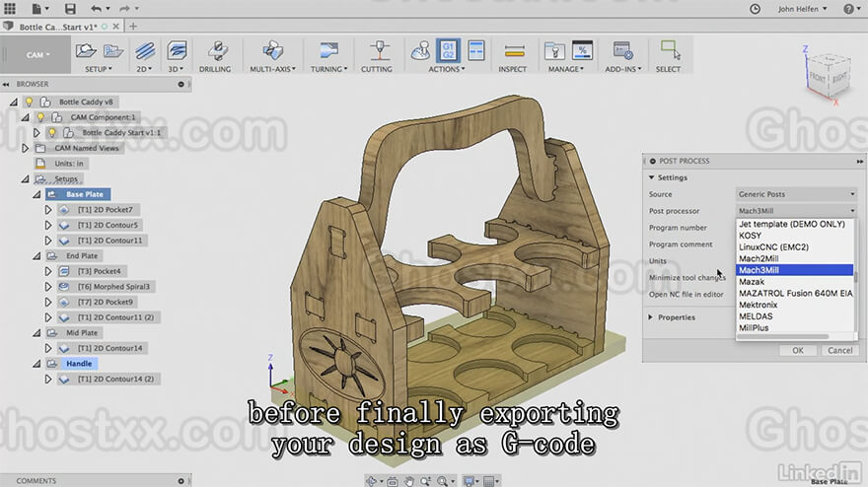Image resolution: width=868 pixels, height=487 pixels.
Task: Toggle the Bottle Caddy Start v1:1 light bulb
Action: pos(52,133)
